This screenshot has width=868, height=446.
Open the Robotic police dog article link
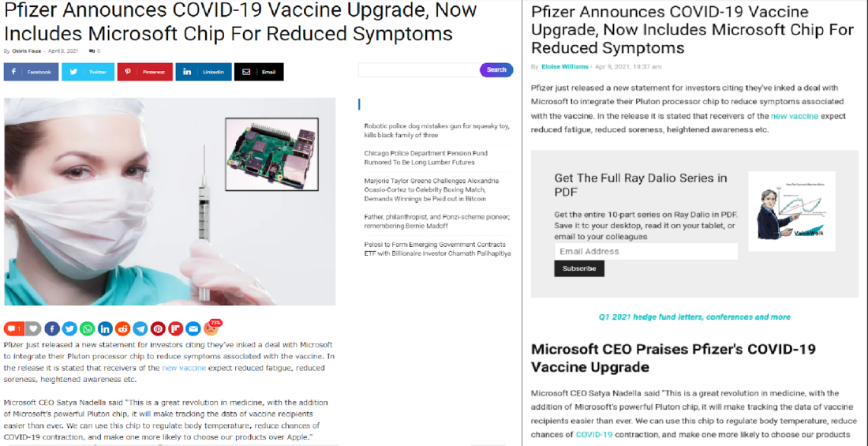click(x=437, y=131)
